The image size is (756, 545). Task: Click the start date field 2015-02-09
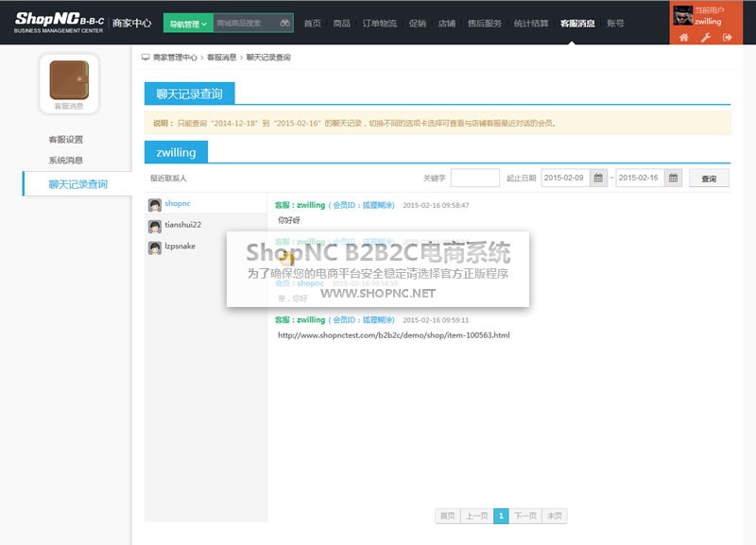(x=565, y=178)
